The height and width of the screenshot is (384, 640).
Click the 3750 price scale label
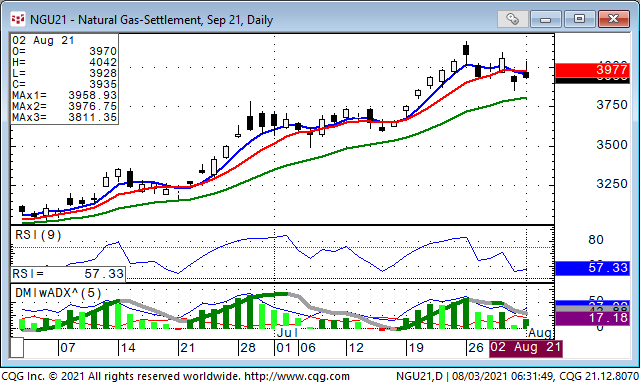(612, 105)
